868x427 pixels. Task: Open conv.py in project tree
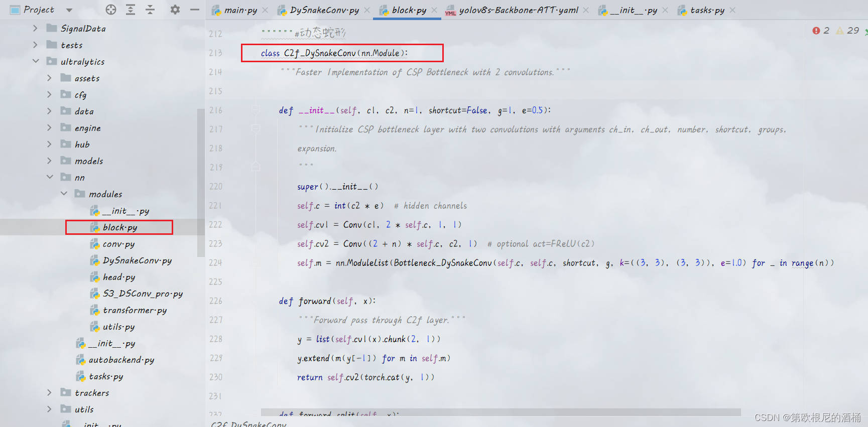118,244
